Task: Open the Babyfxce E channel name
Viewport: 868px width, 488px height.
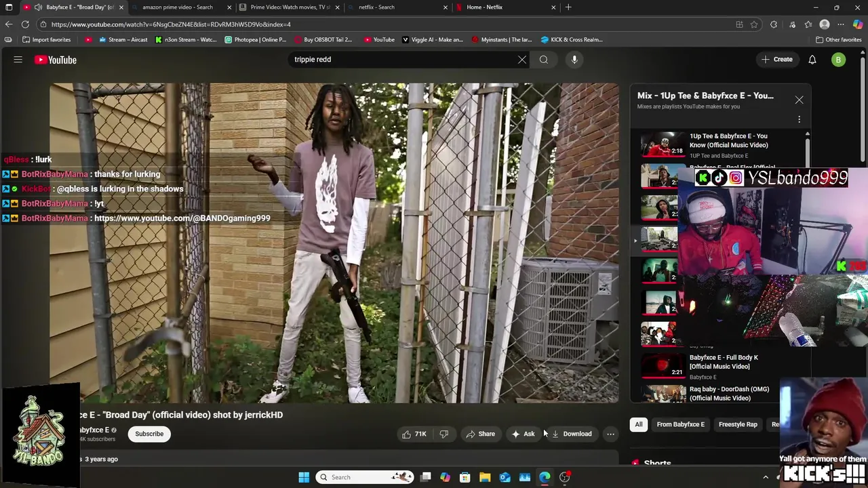Action: (95, 430)
